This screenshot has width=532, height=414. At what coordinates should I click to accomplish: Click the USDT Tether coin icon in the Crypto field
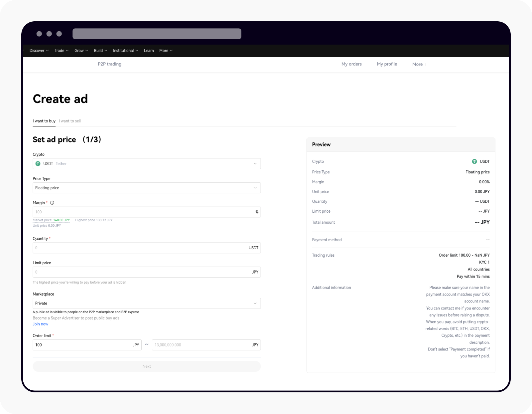(38, 163)
